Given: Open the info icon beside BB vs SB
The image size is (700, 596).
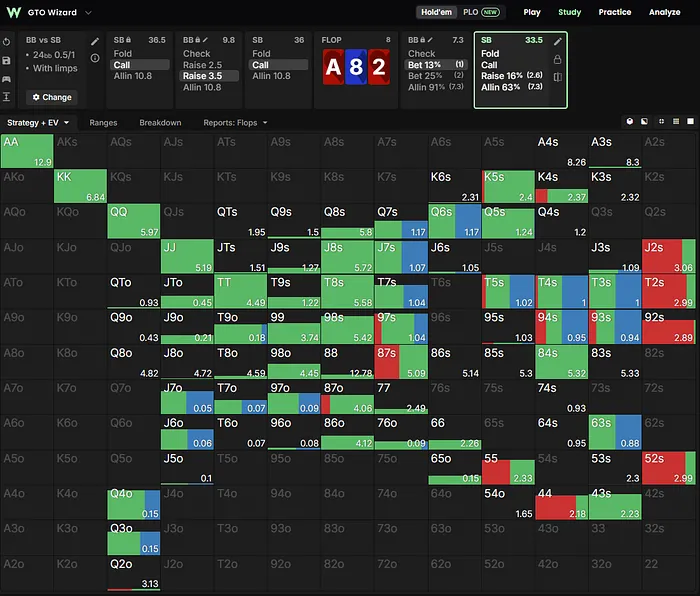Looking at the screenshot, I should (95, 58).
